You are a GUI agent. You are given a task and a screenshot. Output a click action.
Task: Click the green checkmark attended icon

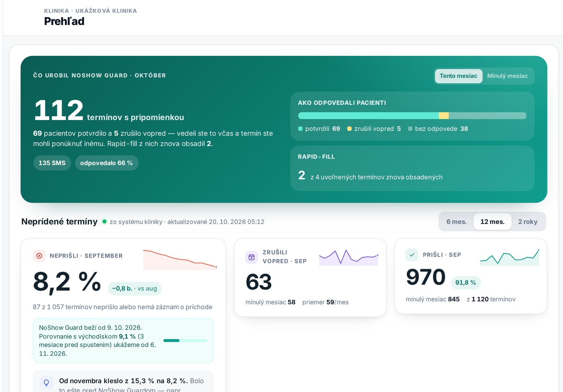(412, 255)
